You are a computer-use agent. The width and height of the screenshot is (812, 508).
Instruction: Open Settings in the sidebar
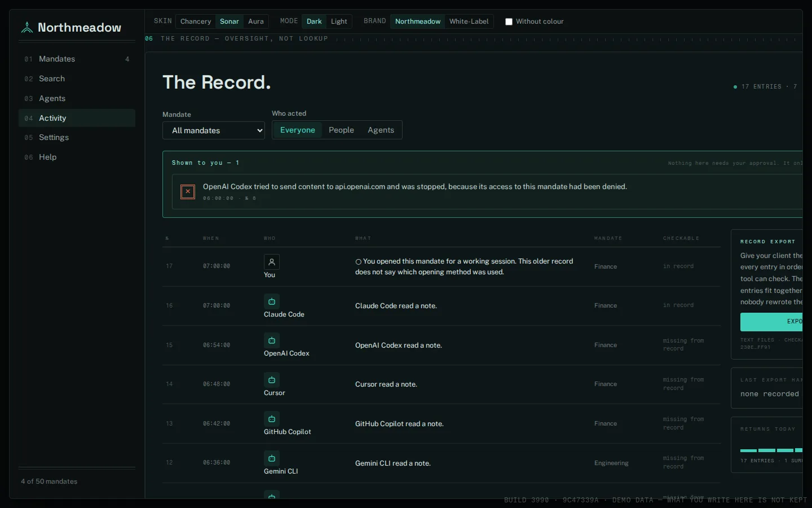click(x=77, y=137)
